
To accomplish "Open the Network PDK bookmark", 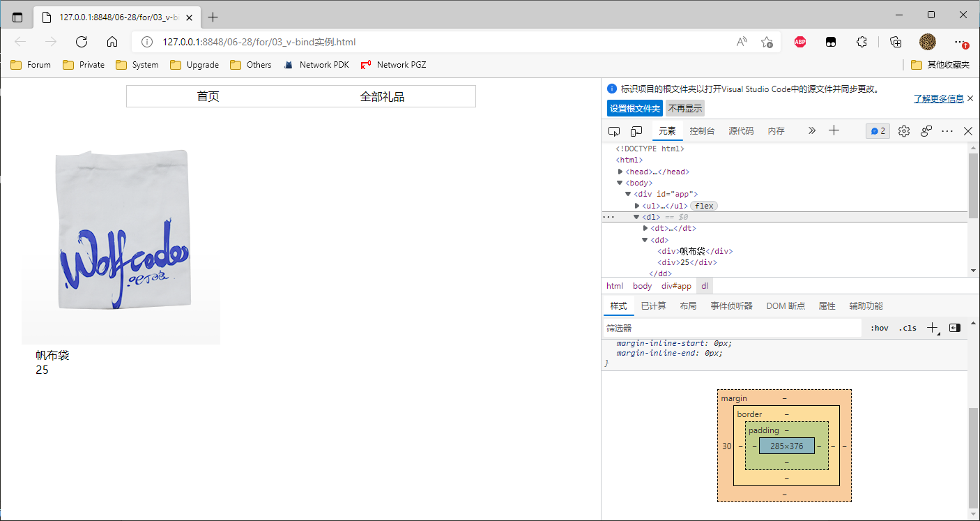I will point(316,65).
